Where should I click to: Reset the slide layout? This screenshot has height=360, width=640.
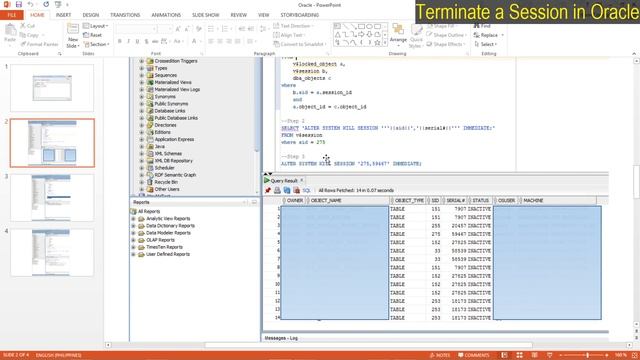pyautogui.click(x=93, y=35)
